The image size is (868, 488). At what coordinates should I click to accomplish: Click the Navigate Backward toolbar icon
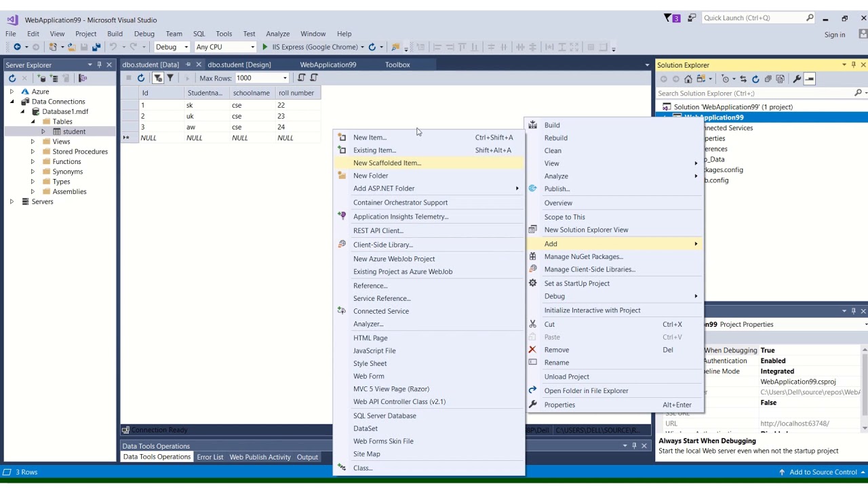[17, 47]
